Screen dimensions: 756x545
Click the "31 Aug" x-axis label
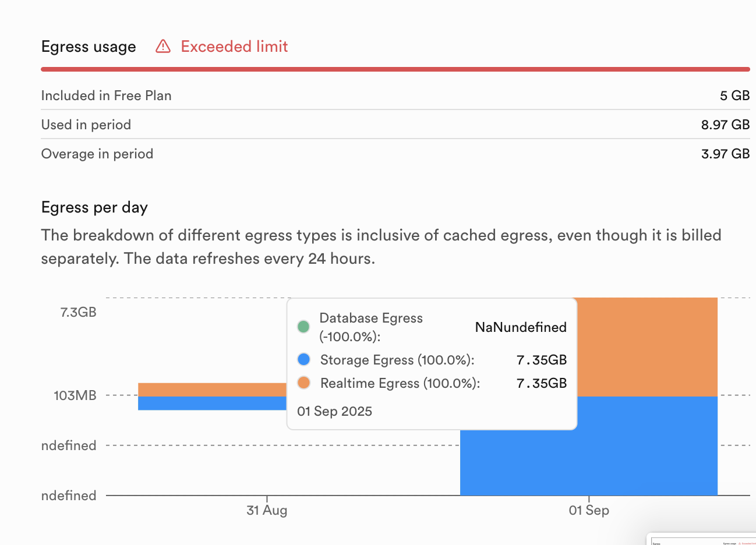[267, 511]
